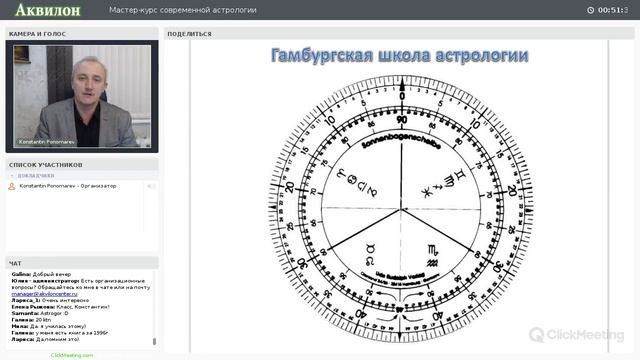Click the chat panel scrollbar thumb
Image resolution: width=640 pixels, height=360 pixels.
click(x=154, y=341)
